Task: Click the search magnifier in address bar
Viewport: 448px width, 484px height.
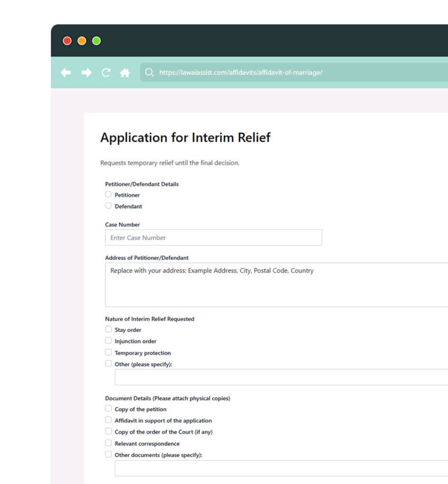Action: [149, 72]
